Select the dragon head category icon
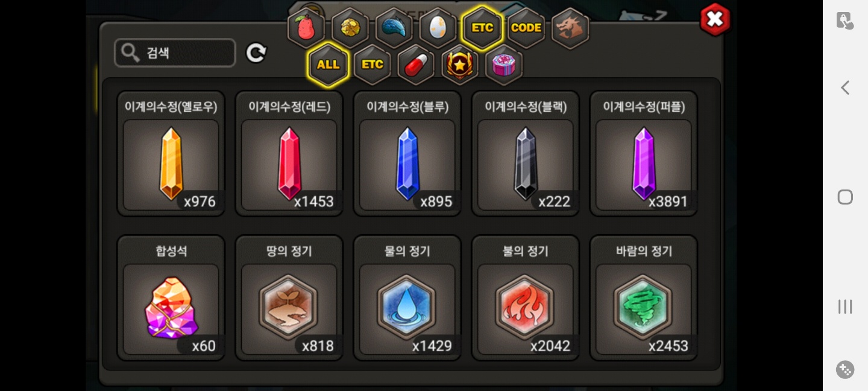This screenshot has width=868, height=391. pyautogui.click(x=570, y=28)
